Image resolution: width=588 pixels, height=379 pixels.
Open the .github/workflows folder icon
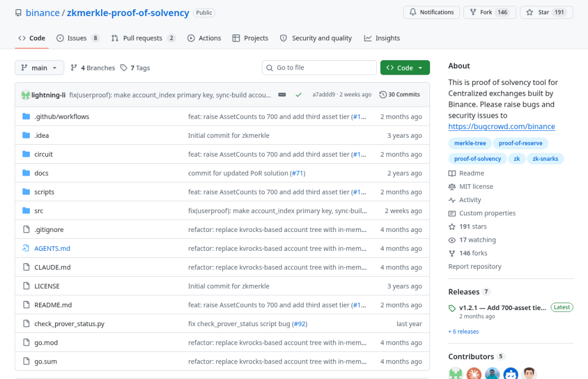coord(26,116)
